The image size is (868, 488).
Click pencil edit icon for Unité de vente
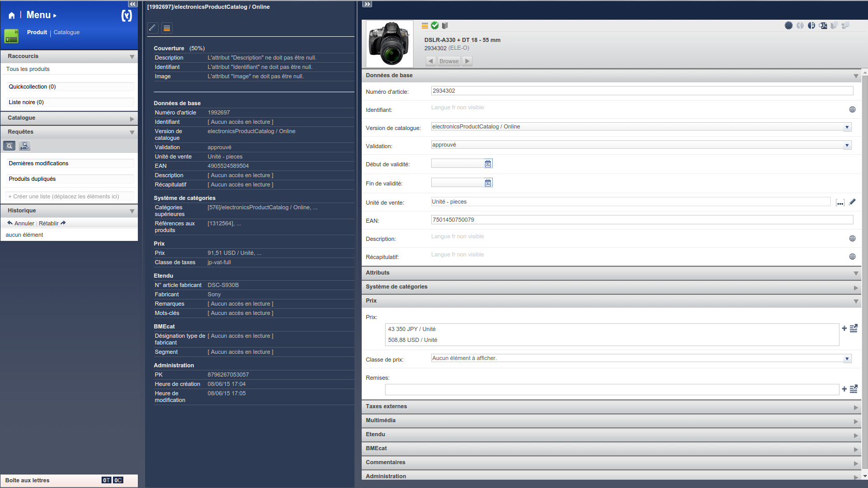(852, 202)
